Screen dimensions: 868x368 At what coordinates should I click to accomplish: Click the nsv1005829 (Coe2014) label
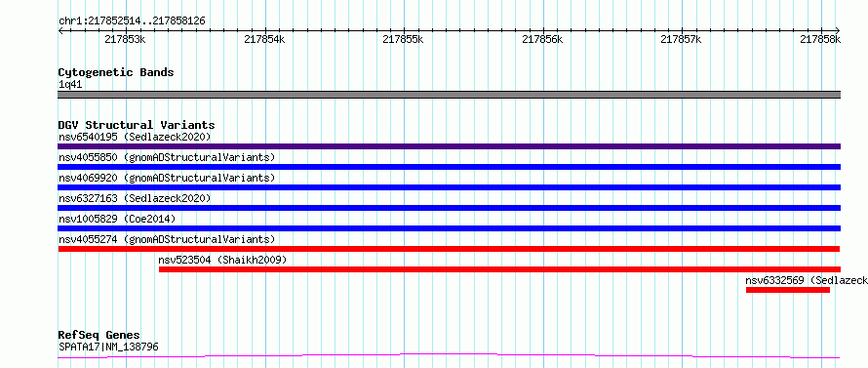(x=117, y=219)
